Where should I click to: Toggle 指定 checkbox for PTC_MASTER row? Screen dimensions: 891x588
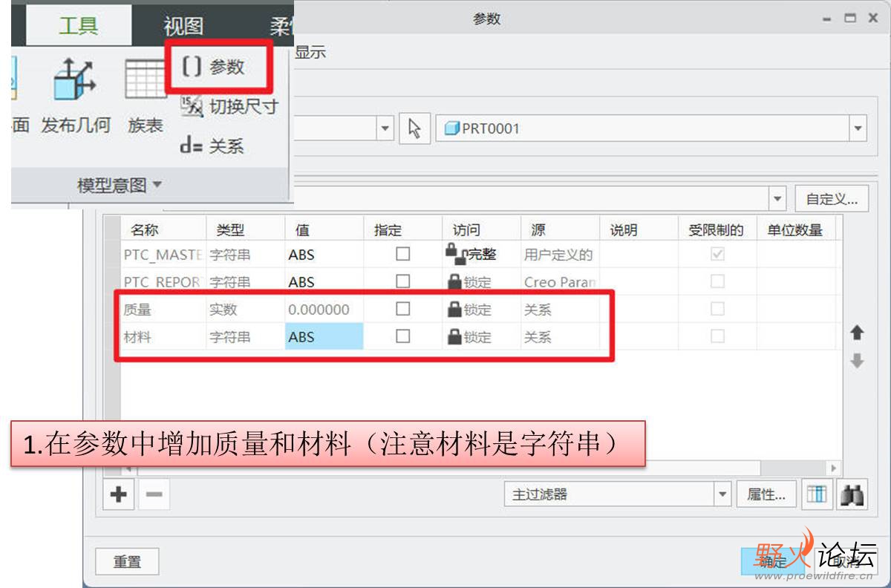tap(402, 254)
